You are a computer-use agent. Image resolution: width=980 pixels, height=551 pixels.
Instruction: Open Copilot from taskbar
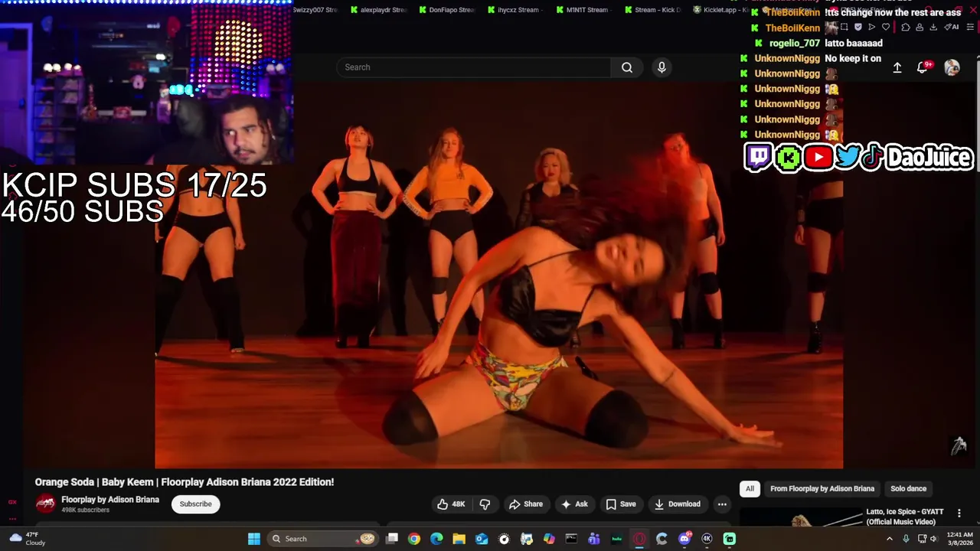549,539
